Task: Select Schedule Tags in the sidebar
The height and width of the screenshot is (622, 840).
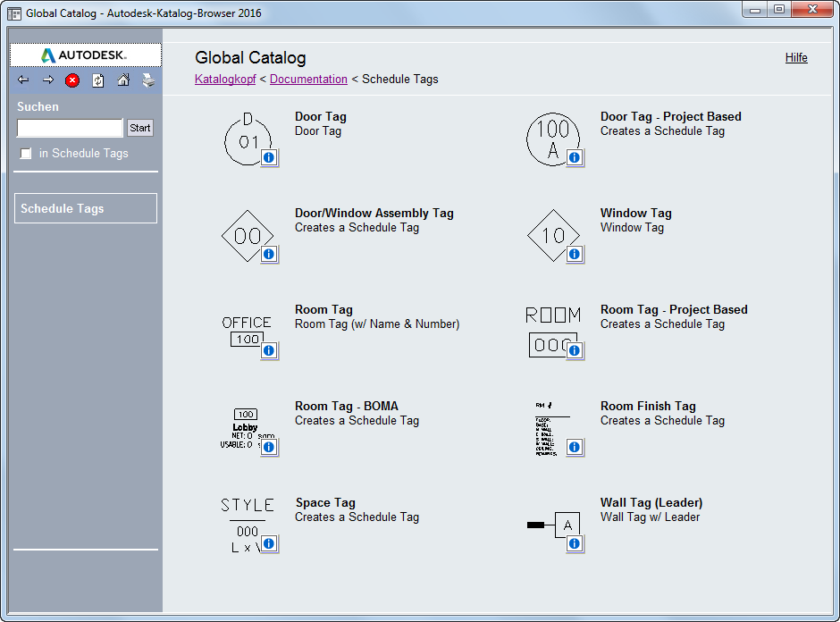Action: pos(86,208)
